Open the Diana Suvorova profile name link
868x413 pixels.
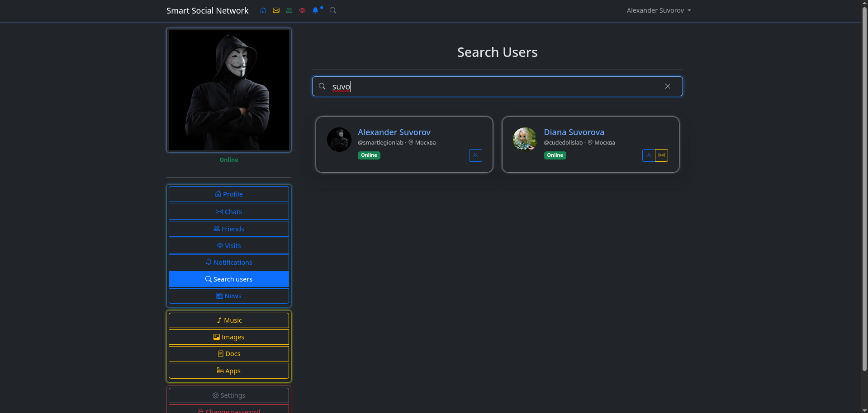574,132
